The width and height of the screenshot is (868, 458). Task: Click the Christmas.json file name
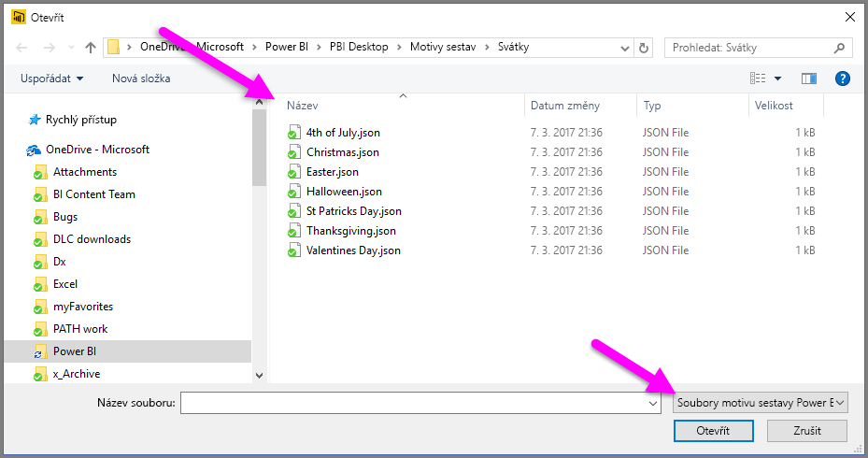coord(343,151)
